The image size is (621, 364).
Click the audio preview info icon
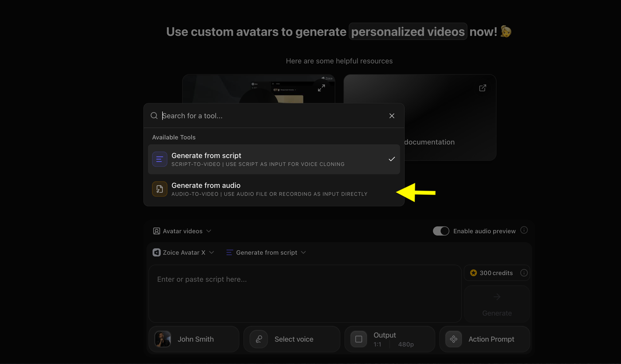click(524, 230)
